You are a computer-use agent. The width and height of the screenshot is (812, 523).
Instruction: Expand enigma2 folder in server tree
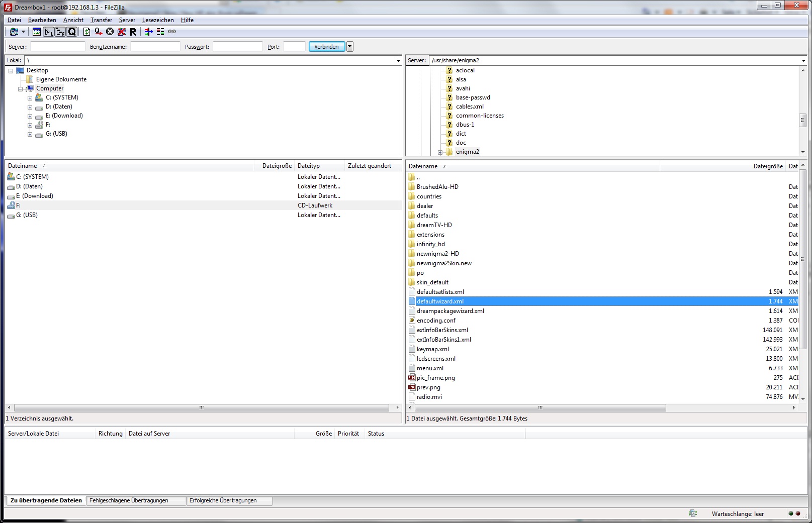coord(440,152)
